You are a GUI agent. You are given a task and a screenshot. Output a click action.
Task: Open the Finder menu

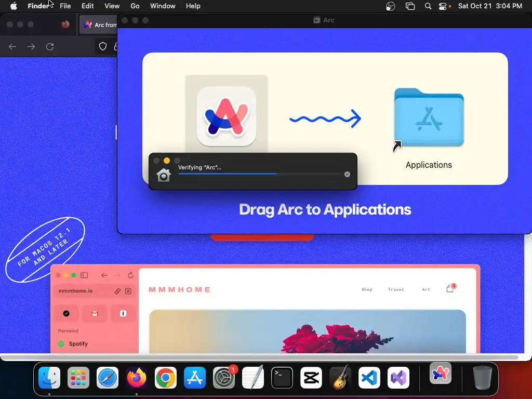pyautogui.click(x=38, y=6)
